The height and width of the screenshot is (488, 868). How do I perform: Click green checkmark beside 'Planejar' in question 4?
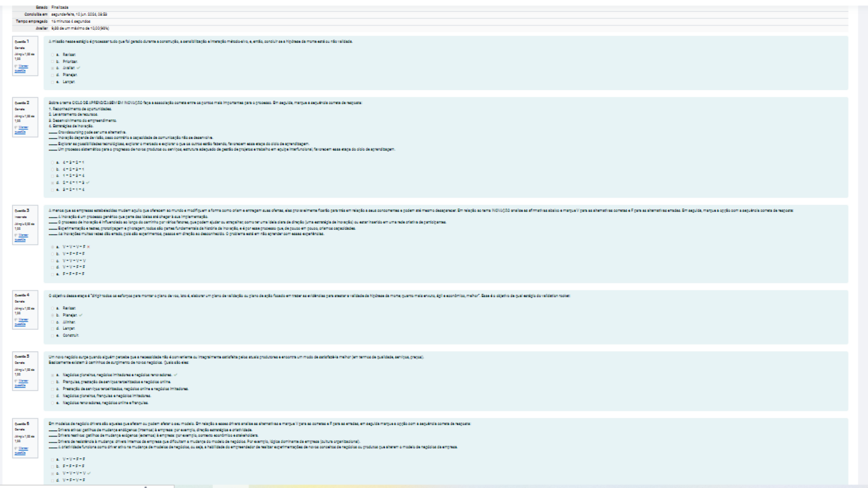coord(81,315)
